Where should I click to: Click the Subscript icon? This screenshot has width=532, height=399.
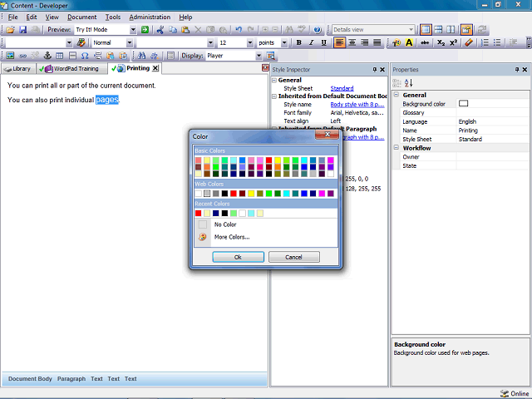pos(441,42)
